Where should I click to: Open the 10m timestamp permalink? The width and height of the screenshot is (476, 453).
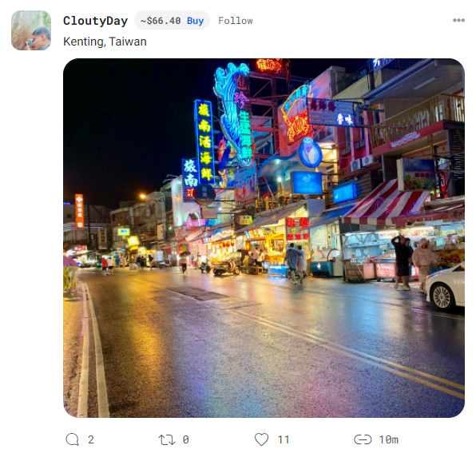click(389, 439)
